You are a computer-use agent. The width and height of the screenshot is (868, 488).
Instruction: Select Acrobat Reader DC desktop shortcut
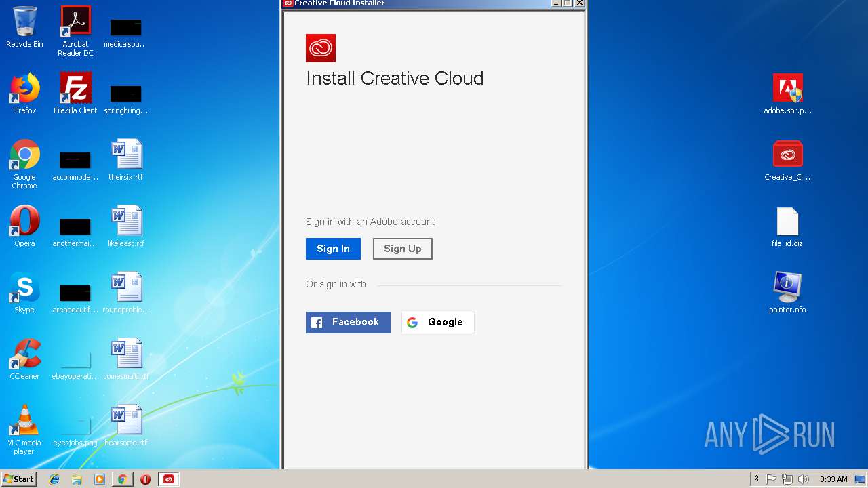pyautogui.click(x=75, y=31)
